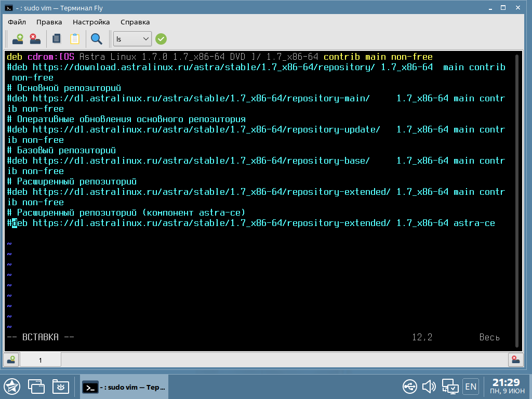This screenshot has width=532, height=399.
Task: Click the download.astralinux.ru repository URL line
Action: point(256,72)
